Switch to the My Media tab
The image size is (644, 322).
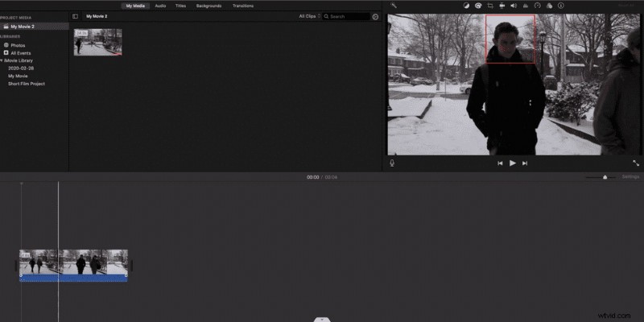(135, 6)
